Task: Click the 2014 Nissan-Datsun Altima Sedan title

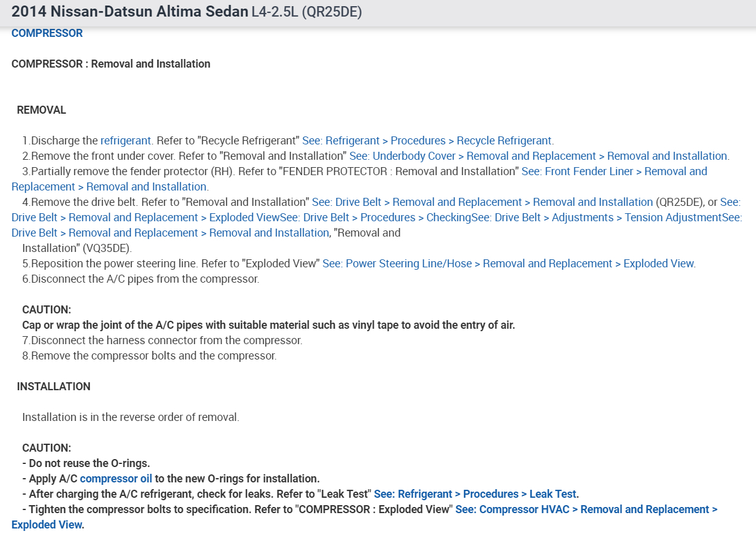Action: coord(129,12)
